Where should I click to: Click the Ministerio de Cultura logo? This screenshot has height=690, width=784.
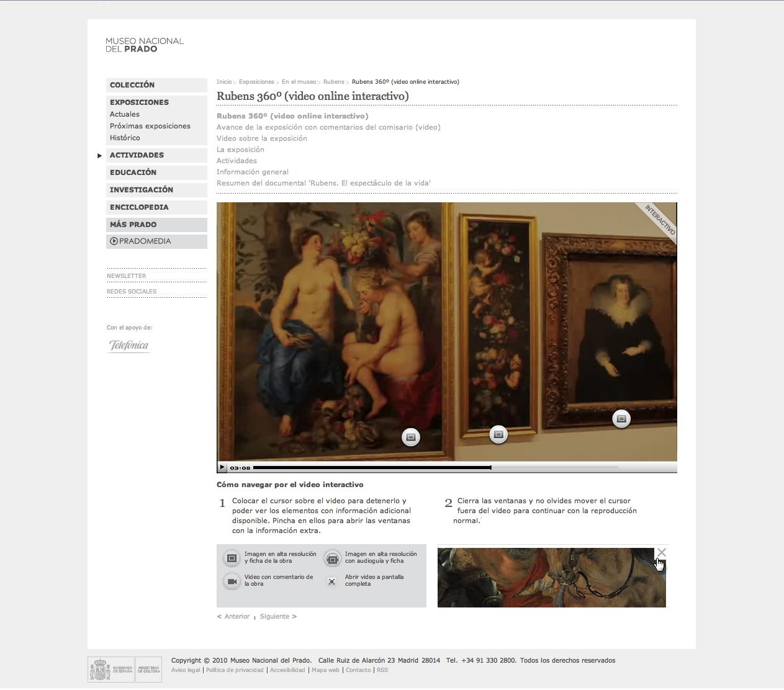149,670
